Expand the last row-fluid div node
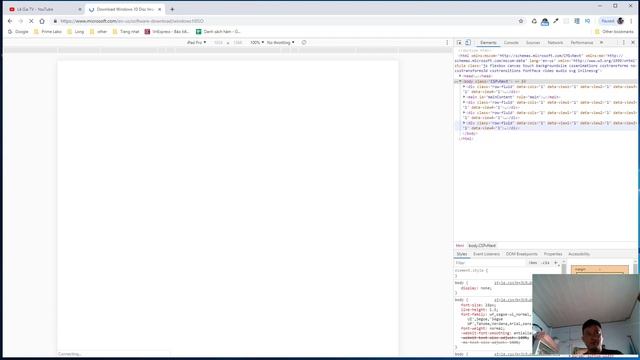The height and width of the screenshot is (360, 640). (x=464, y=123)
